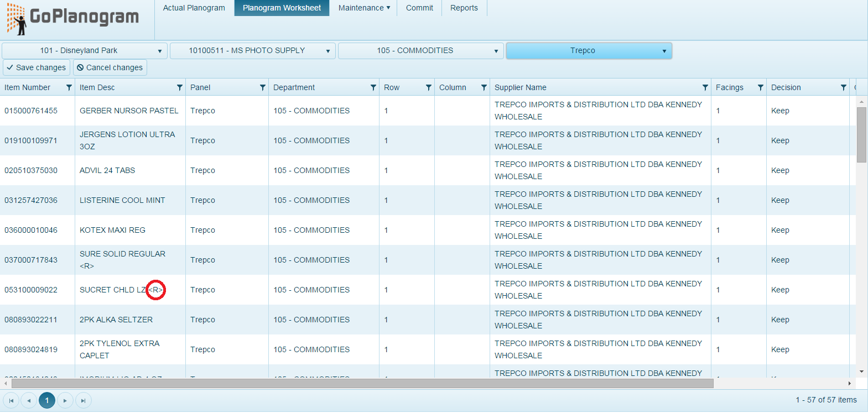Expand the 10100511 - MS PHOTO SUPPLY dropdown
The width and height of the screenshot is (868, 413).
click(x=253, y=51)
